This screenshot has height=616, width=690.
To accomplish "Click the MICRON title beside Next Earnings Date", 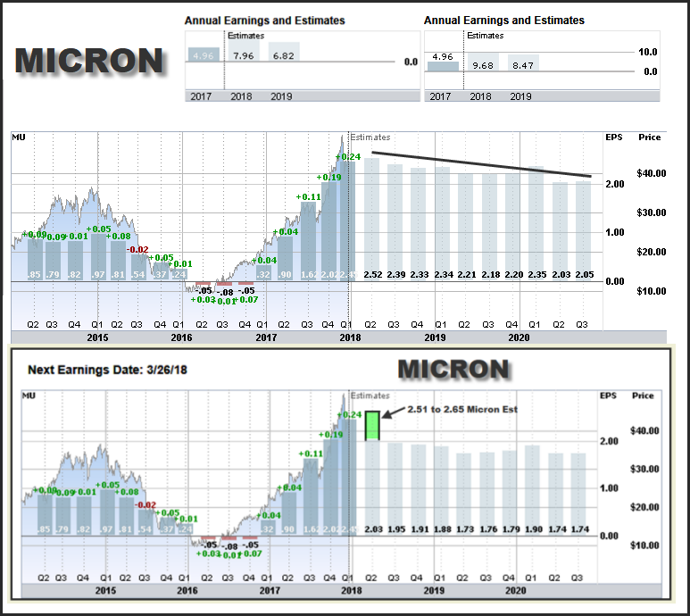I will 453,370.
